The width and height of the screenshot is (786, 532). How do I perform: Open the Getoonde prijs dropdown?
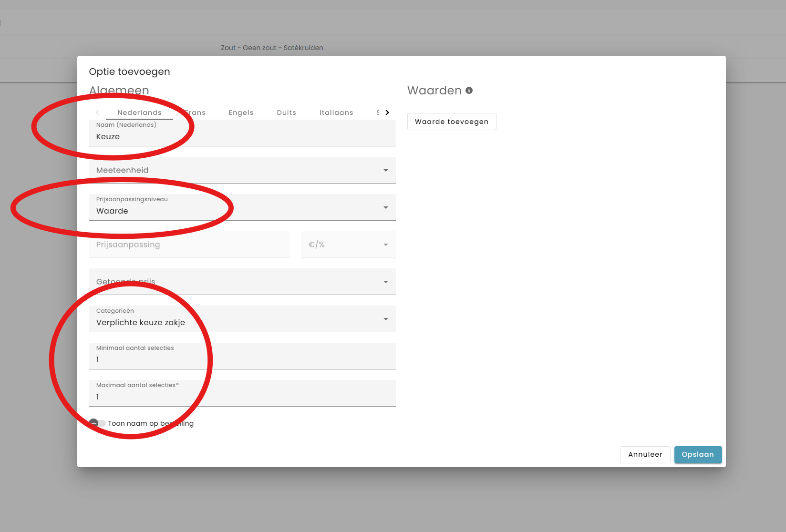[242, 282]
